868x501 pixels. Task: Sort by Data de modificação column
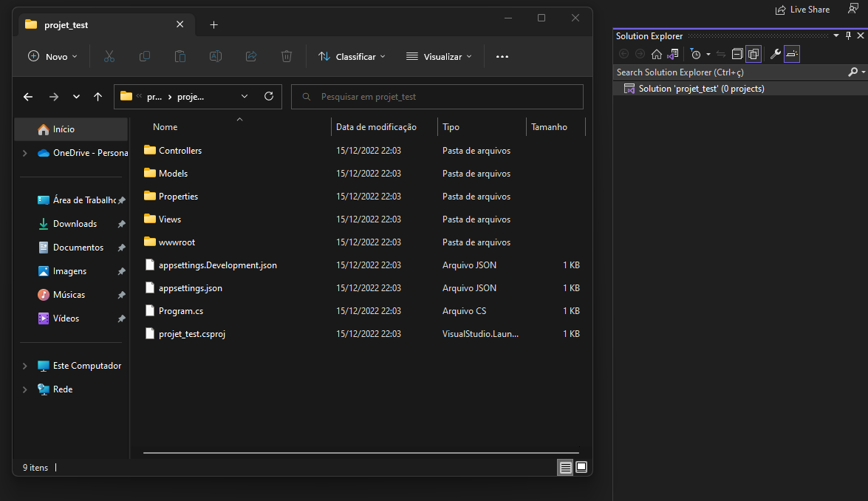[x=376, y=127]
